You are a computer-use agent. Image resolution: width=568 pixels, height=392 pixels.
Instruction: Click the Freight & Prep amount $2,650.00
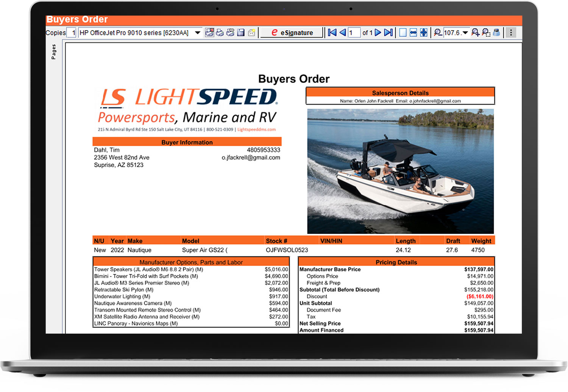[x=482, y=283]
